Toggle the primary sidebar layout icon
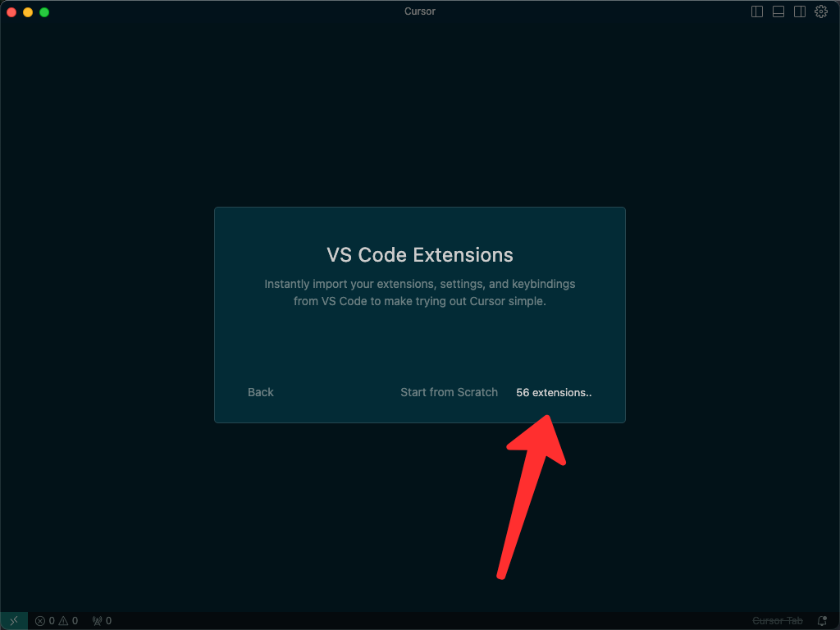This screenshot has height=630, width=840. click(x=757, y=11)
